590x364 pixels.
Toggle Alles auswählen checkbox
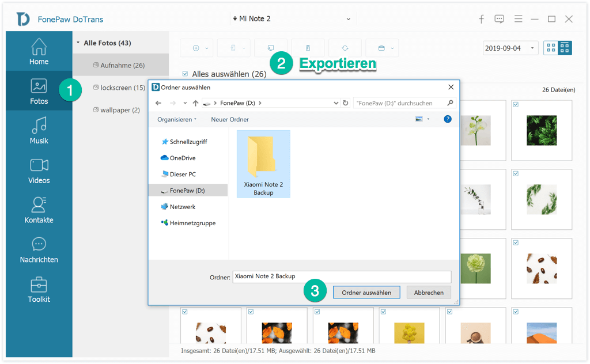(185, 74)
